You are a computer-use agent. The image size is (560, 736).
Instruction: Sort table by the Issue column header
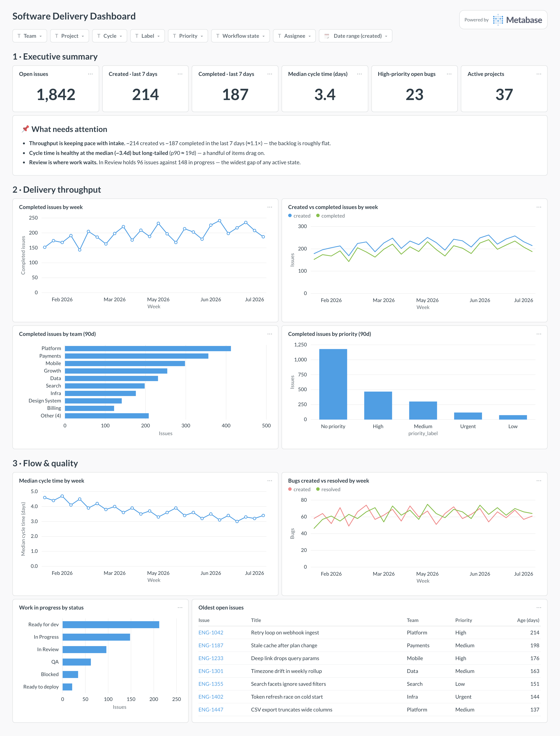pos(204,620)
